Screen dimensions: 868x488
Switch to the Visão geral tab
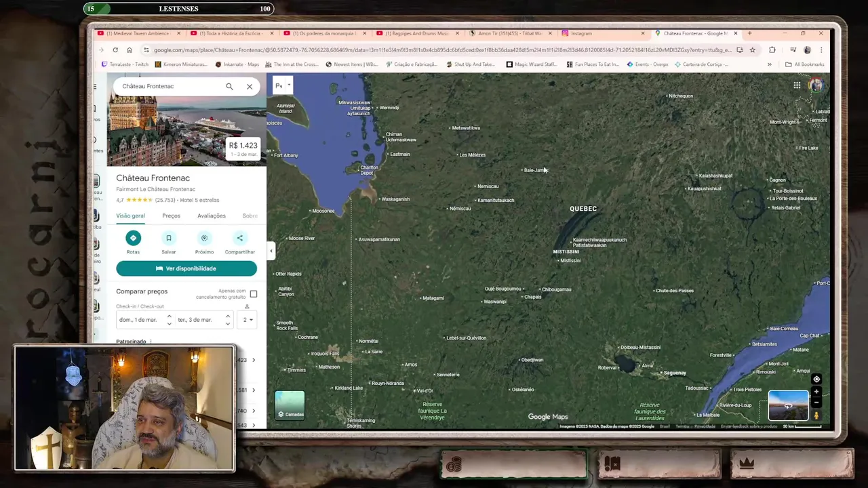(x=130, y=216)
